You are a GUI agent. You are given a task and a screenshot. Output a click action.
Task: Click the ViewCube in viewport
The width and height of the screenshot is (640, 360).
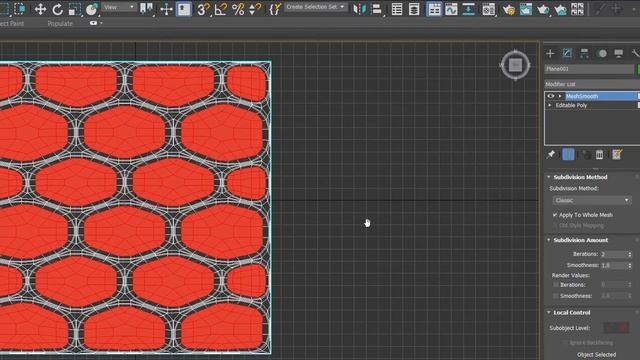click(x=515, y=65)
